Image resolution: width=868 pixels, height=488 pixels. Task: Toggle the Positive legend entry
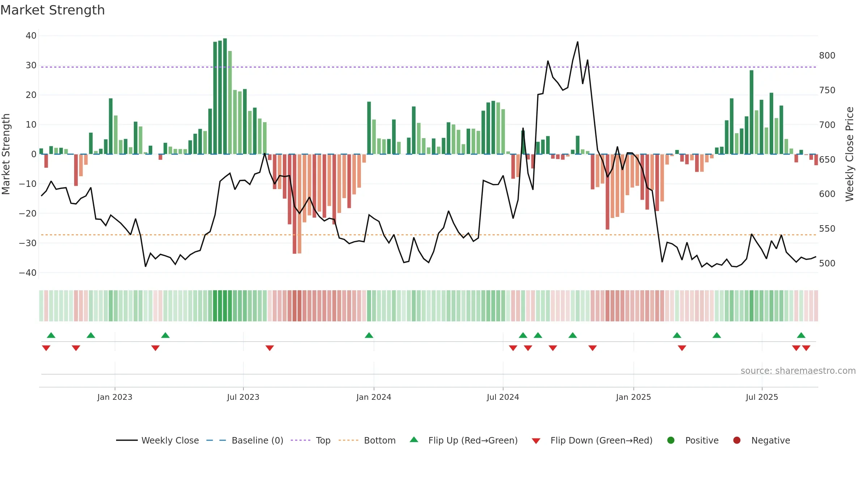pyautogui.click(x=693, y=440)
